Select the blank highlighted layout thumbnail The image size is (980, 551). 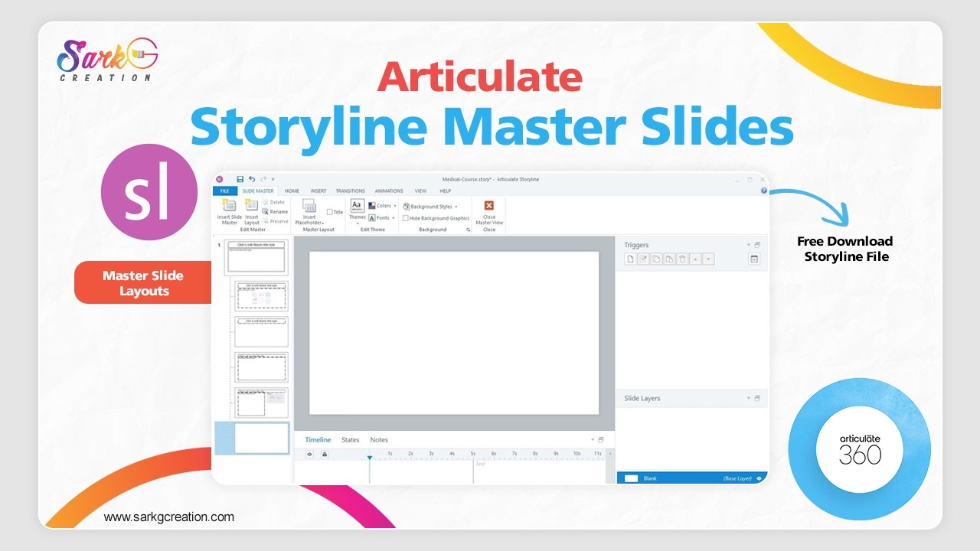[x=262, y=438]
